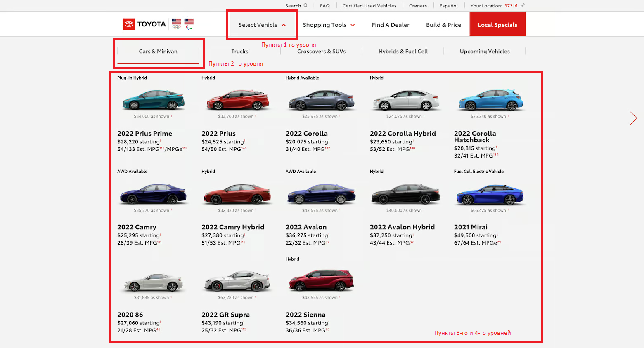
Task: Click the pencil icon to edit location
Action: point(522,5)
